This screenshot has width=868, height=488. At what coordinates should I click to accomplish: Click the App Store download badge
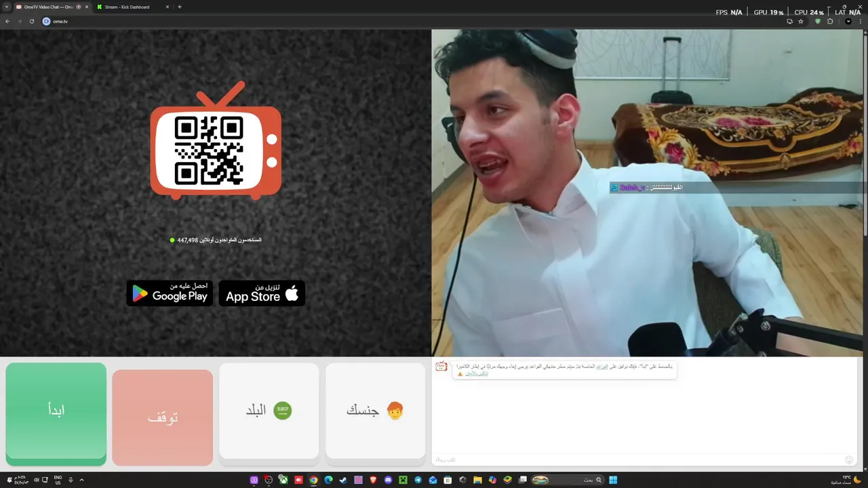click(x=262, y=293)
